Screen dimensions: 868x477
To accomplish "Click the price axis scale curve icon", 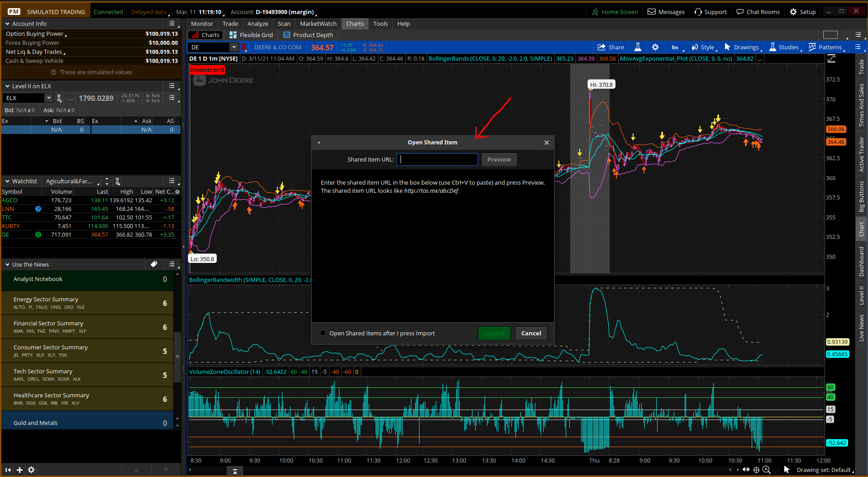I will [x=831, y=58].
